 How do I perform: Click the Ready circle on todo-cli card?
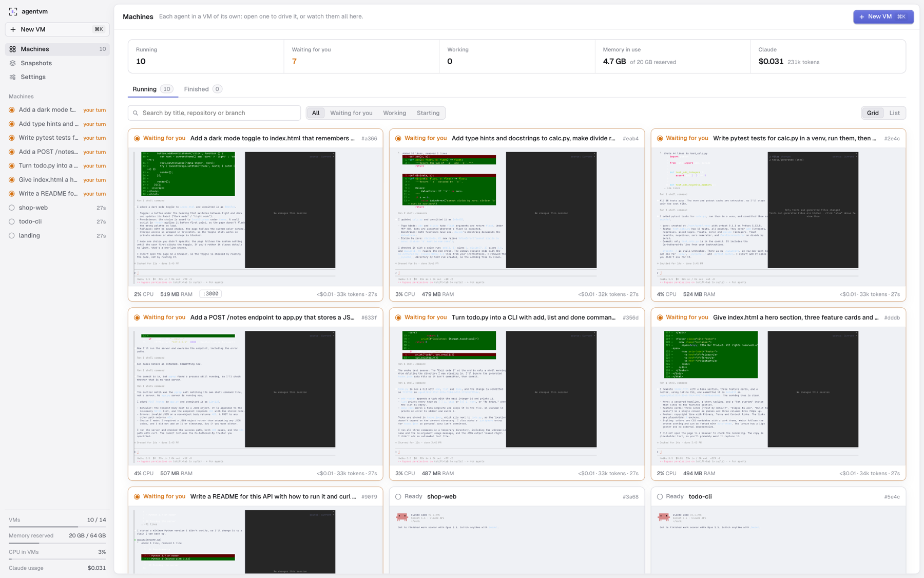pyautogui.click(x=660, y=497)
